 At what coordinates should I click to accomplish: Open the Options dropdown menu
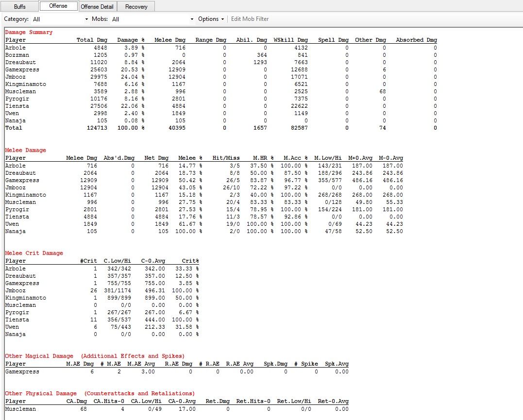[211, 19]
